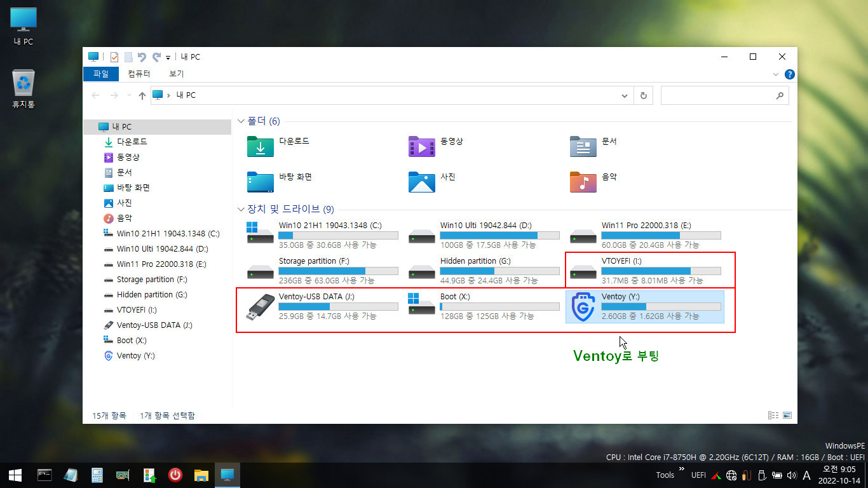Open the blue Help question-mark button
The width and height of the screenshot is (868, 488).
point(790,74)
